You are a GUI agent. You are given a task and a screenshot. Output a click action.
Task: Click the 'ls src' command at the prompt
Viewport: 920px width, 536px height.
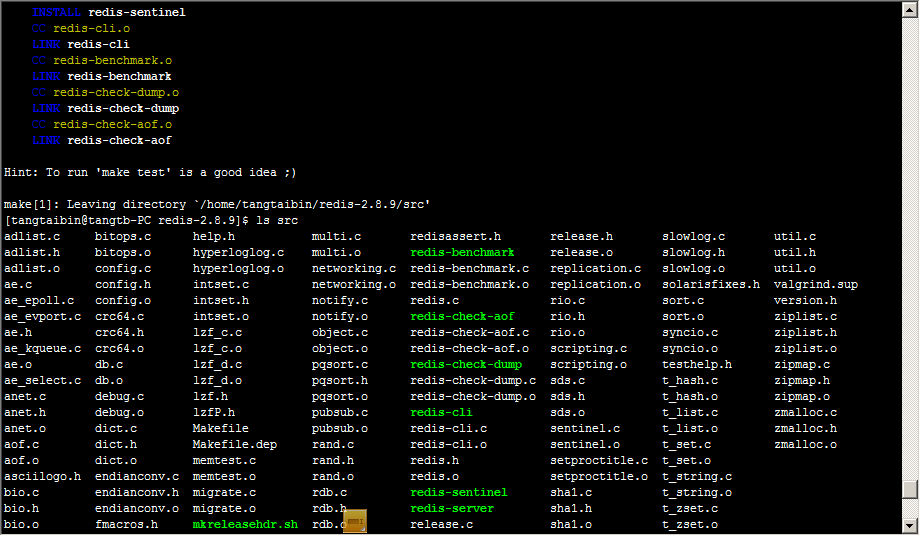point(277,220)
